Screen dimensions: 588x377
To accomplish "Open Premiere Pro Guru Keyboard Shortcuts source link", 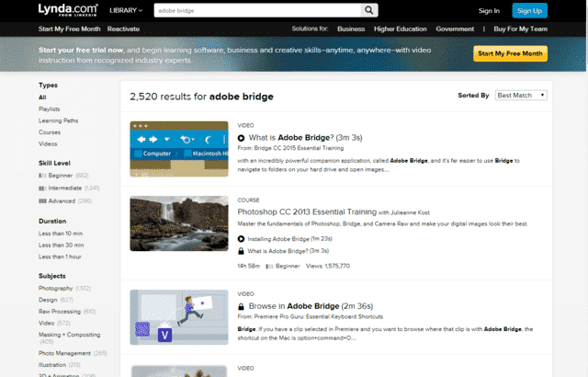I will 319,316.
